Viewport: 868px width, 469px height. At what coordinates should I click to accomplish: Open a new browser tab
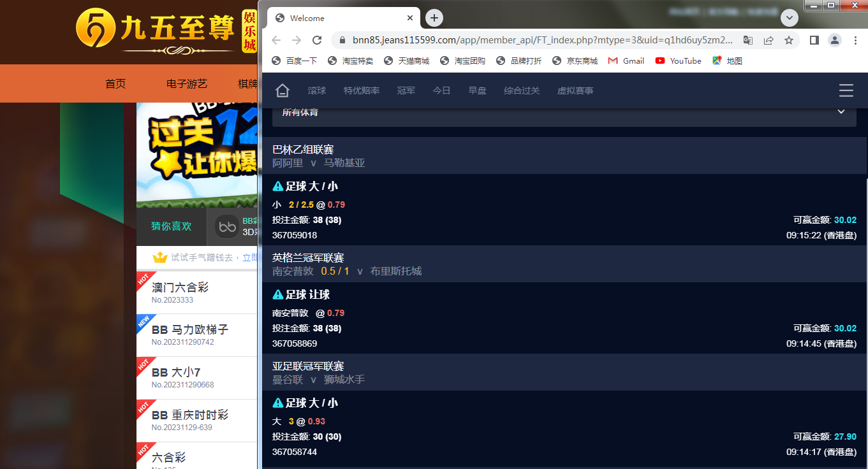click(x=434, y=18)
